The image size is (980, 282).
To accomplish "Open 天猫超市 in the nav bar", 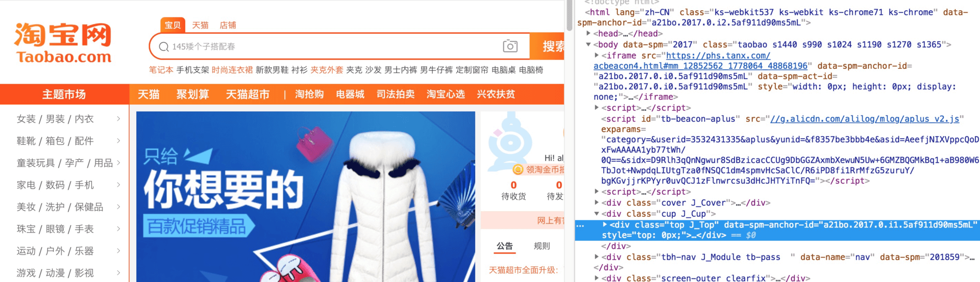I will [x=248, y=94].
